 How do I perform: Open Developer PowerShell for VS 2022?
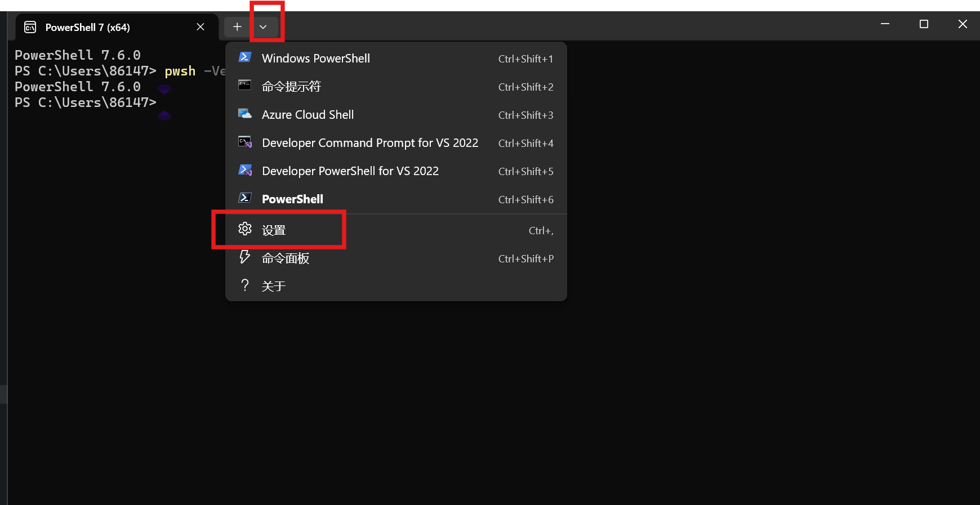396,171
